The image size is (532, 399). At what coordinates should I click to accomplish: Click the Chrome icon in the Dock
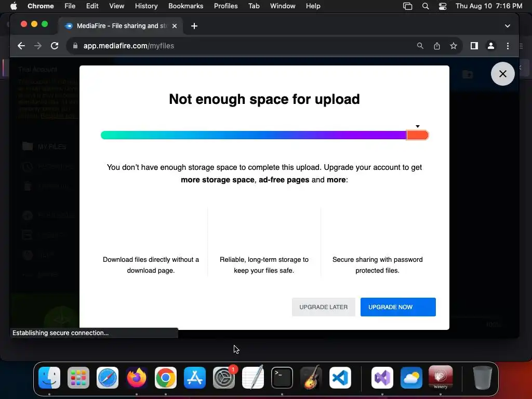(166, 377)
